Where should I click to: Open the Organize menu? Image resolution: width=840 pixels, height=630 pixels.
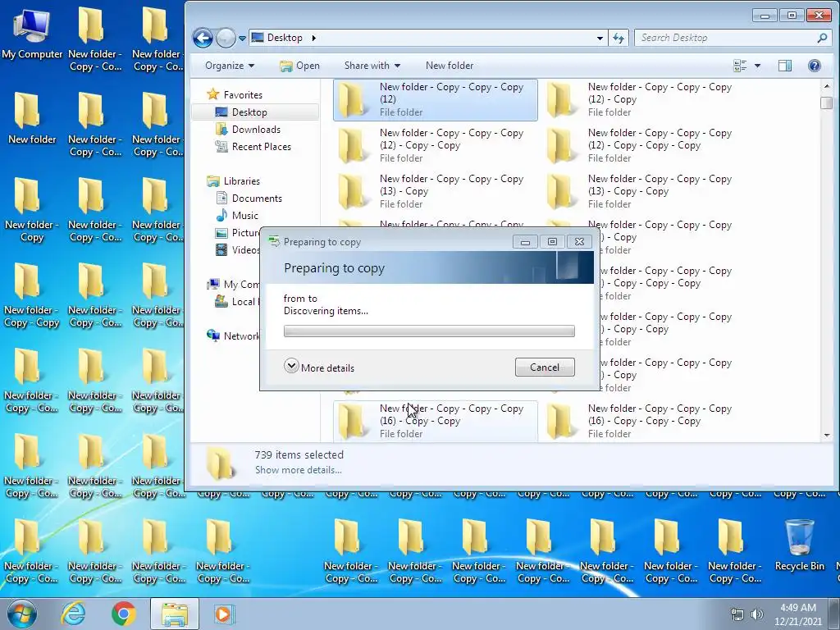(230, 66)
